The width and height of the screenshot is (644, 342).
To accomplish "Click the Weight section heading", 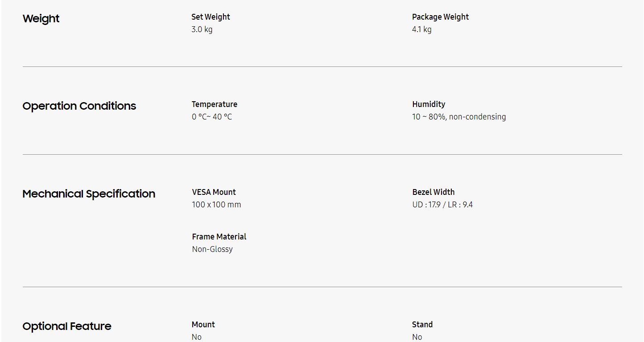I will tap(41, 19).
